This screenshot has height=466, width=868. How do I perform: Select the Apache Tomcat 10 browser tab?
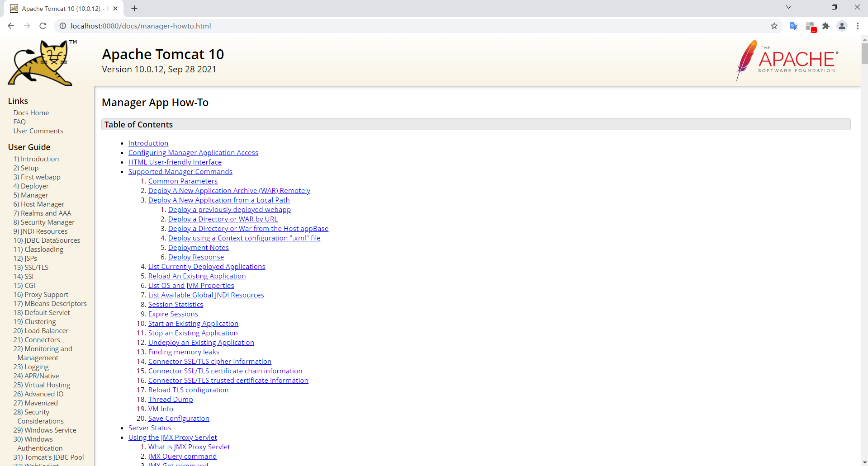(63, 9)
